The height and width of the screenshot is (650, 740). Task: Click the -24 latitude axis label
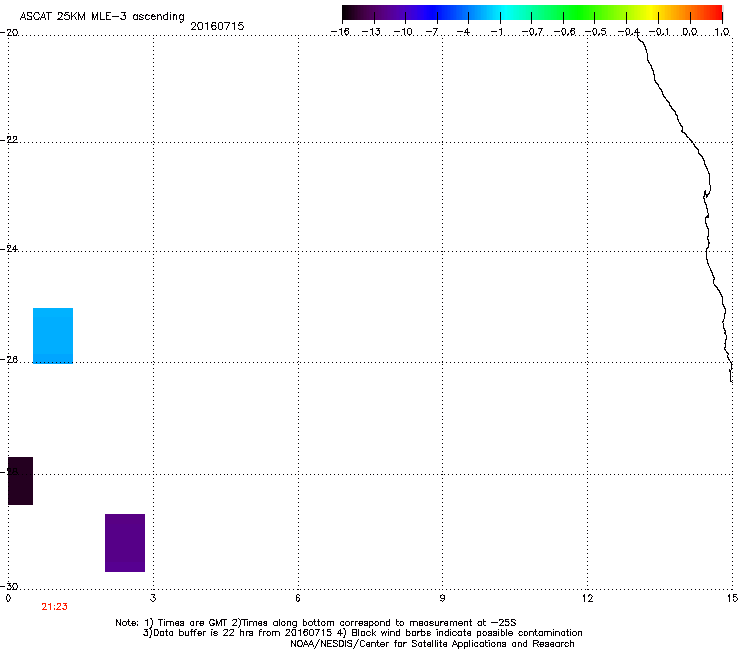pyautogui.click(x=9, y=249)
